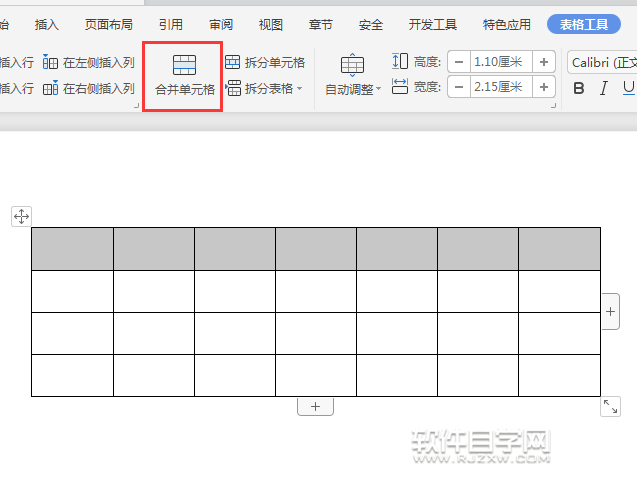Insert column on left (在左侧插入列)
This screenshot has width=637, height=487.
click(89, 63)
